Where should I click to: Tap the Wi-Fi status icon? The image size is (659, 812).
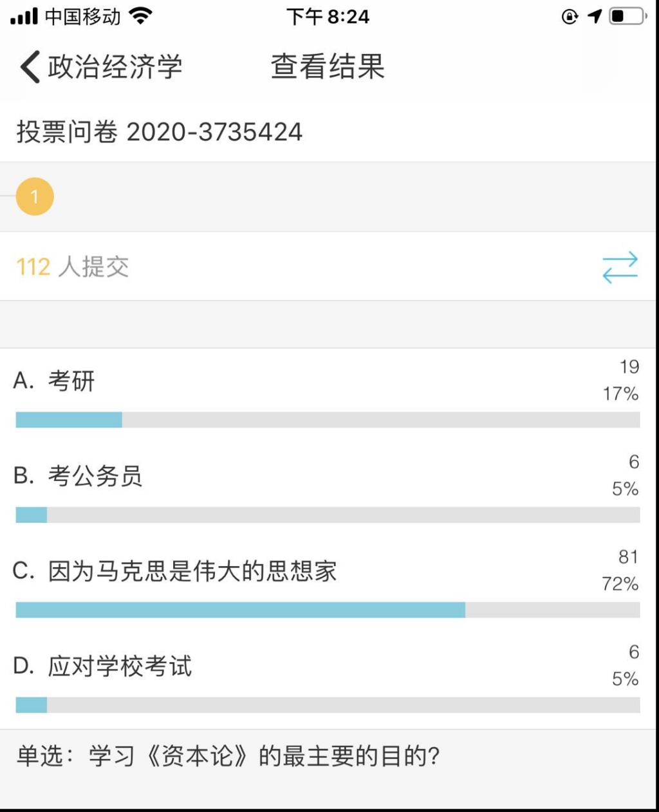(140, 16)
